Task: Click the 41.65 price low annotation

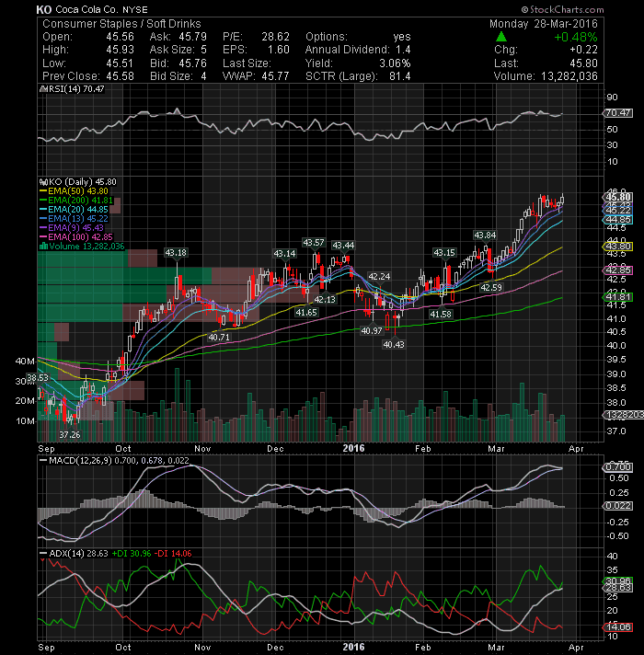Action: [x=306, y=313]
